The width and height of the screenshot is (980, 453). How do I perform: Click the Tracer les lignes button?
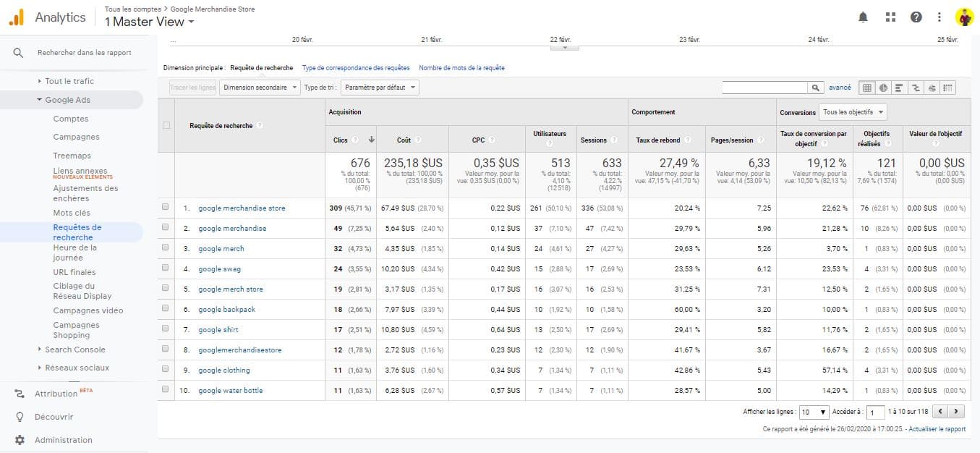pos(192,88)
